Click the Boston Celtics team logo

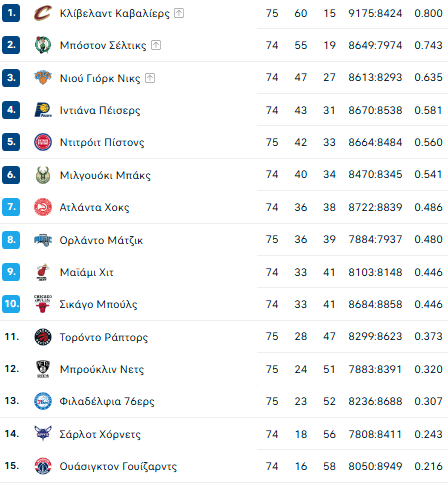pyautogui.click(x=43, y=45)
